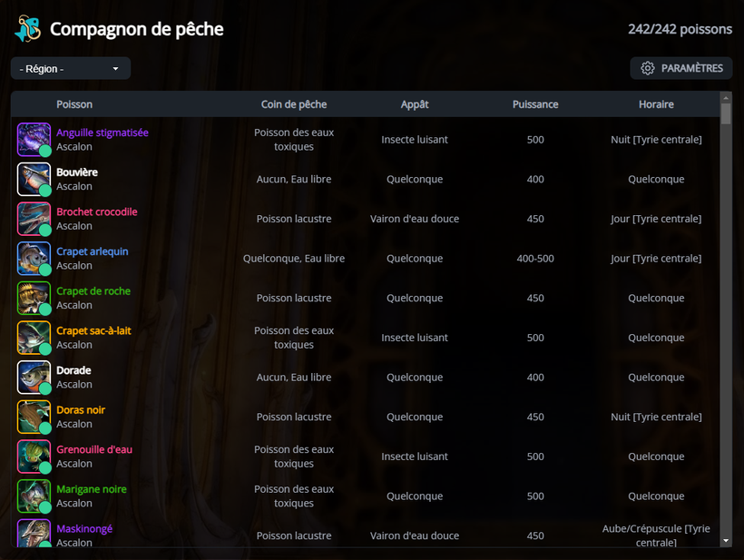Screen dimensions: 744x560
Task: Click Brochet crocodile's Vairon d'eau douce bait
Action: pos(415,219)
